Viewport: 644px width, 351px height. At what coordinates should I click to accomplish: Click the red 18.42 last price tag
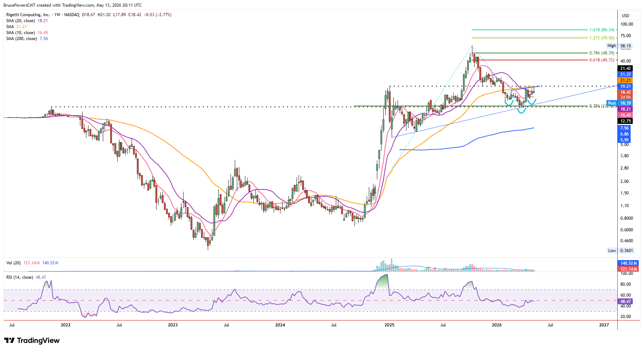(625, 92)
